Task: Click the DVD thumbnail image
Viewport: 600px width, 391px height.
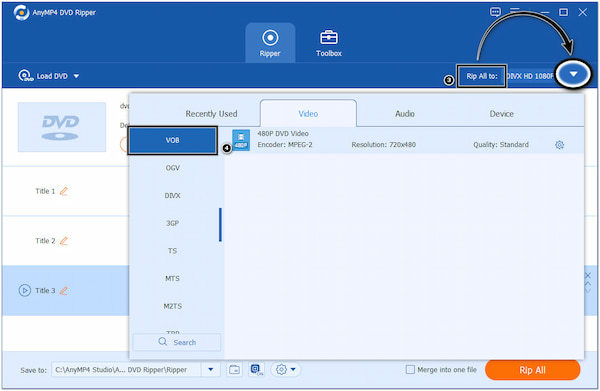Action: [x=62, y=127]
